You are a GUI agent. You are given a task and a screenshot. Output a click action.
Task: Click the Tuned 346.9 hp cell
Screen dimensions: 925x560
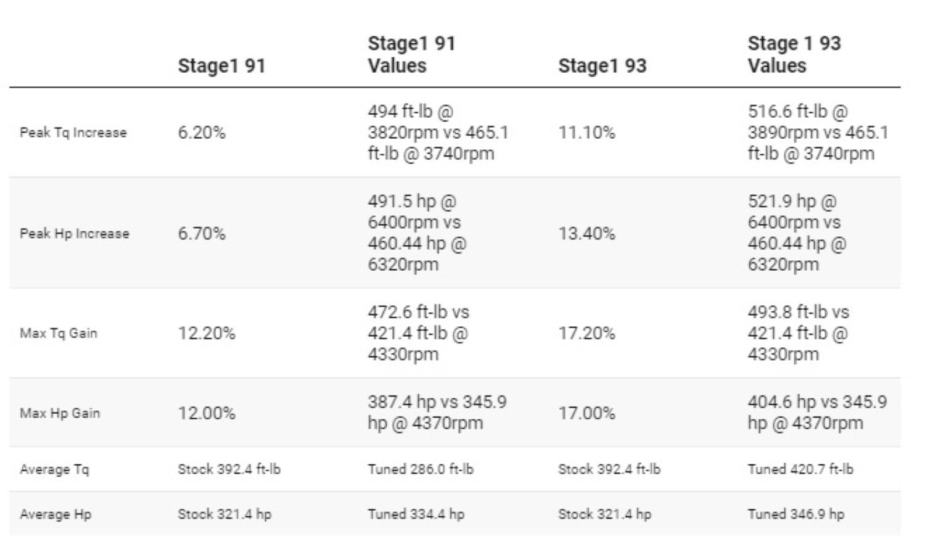(x=795, y=514)
